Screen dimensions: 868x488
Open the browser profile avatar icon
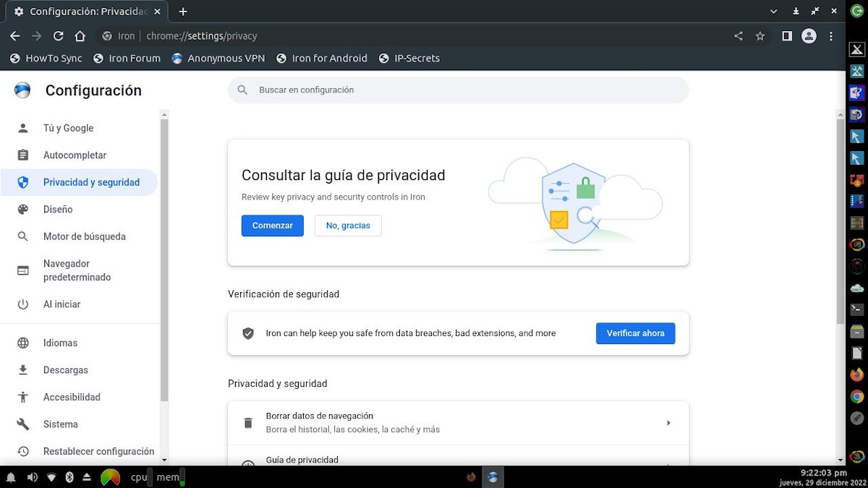point(809,35)
